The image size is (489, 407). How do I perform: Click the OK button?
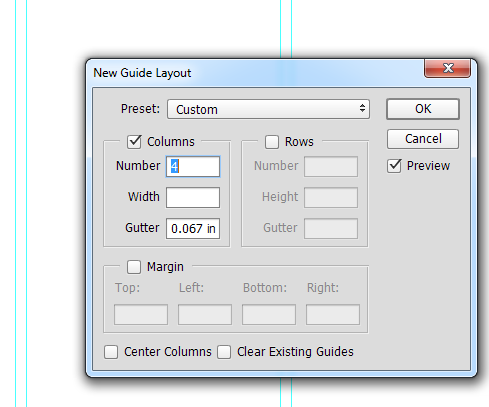pos(423,109)
